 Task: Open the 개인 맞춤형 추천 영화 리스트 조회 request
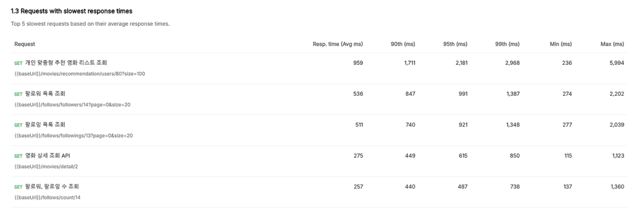click(66, 63)
